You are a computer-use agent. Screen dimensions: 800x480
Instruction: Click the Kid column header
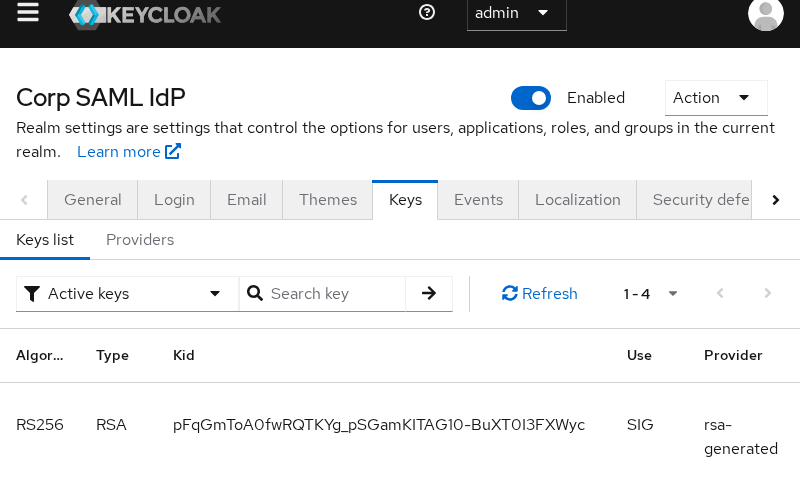tap(184, 356)
